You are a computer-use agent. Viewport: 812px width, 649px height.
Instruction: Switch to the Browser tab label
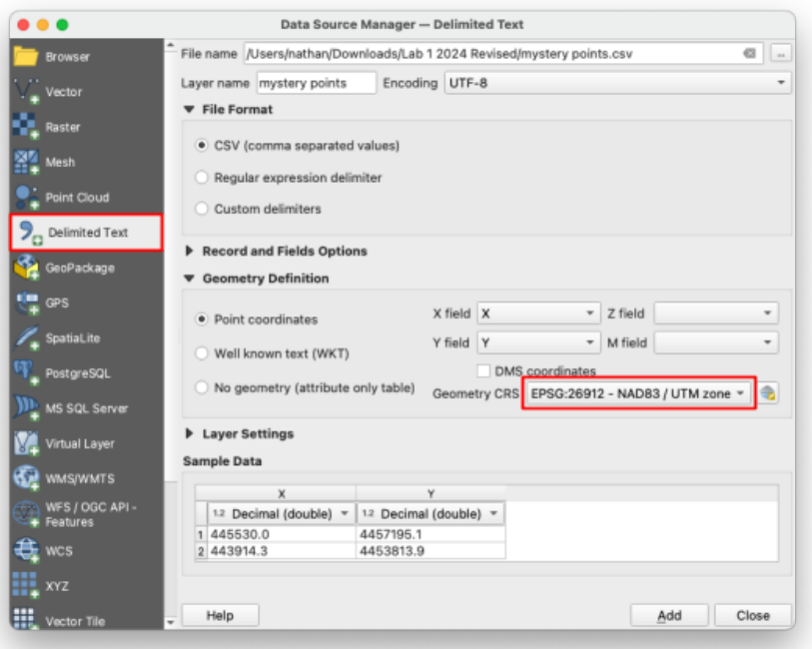[67, 57]
